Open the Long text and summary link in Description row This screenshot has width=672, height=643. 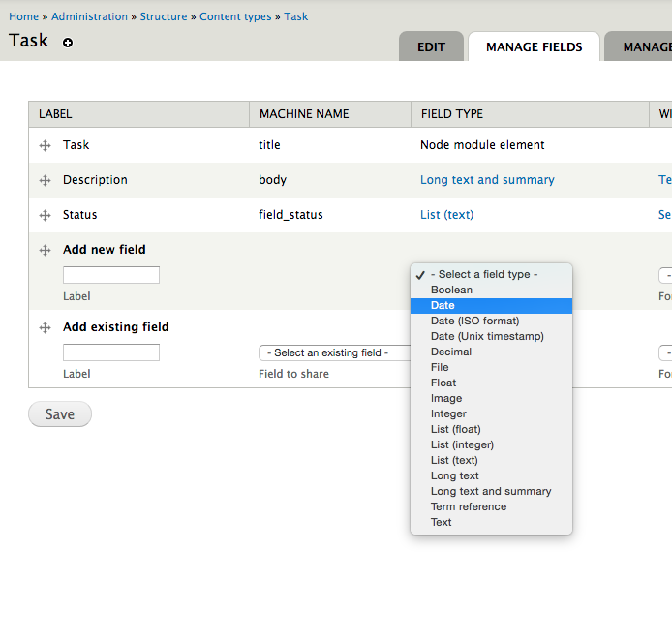pyautogui.click(x=487, y=179)
